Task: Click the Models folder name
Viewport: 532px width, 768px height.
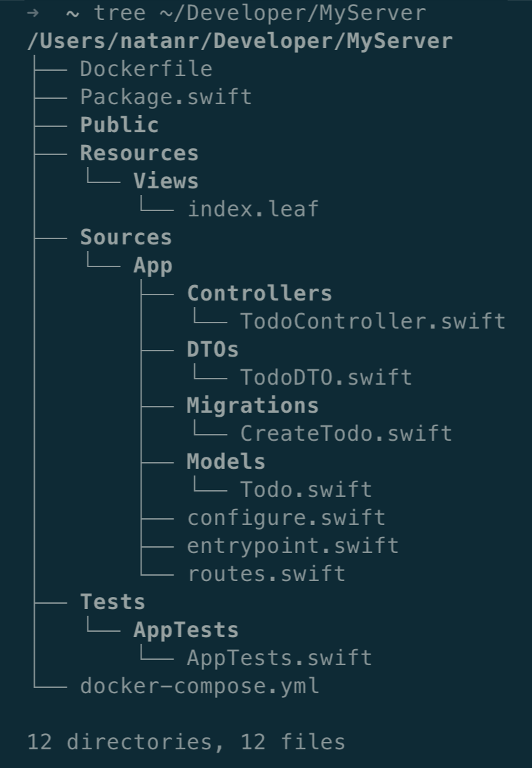Action: click(226, 461)
